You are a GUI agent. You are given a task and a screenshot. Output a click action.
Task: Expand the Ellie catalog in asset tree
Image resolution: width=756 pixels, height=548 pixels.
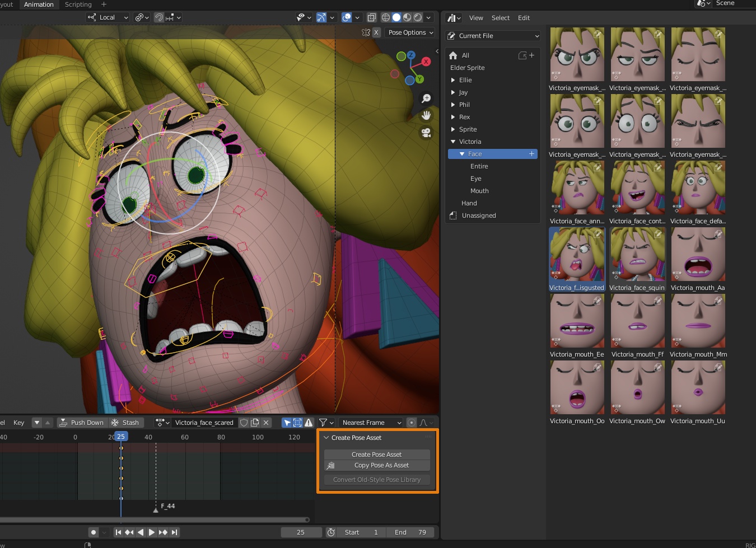(452, 80)
